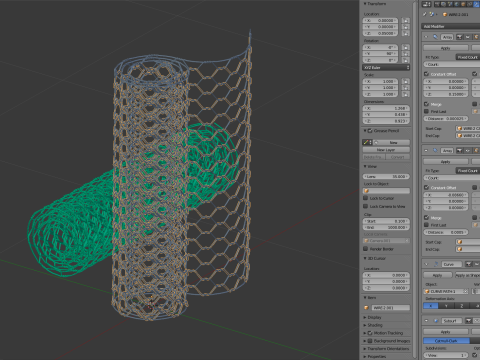Switch to World properties tab icon
Viewport: 480px width, 360px height.
457,4
